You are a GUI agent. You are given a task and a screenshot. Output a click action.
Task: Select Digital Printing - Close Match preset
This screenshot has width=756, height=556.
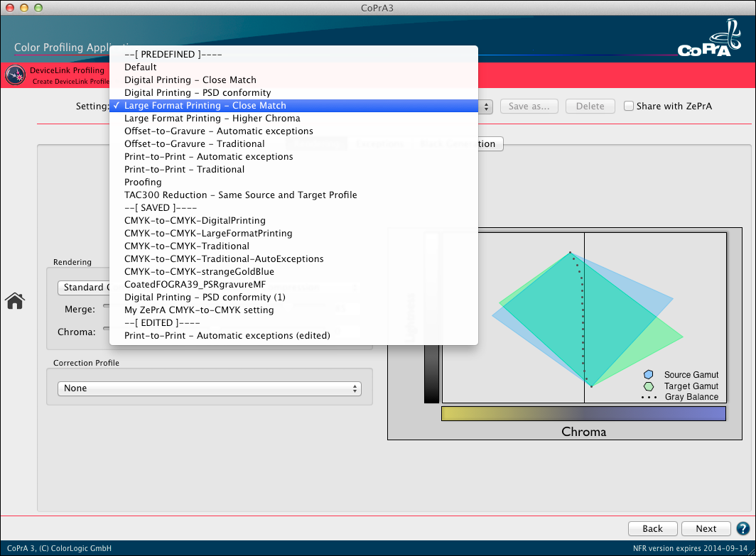(x=190, y=80)
